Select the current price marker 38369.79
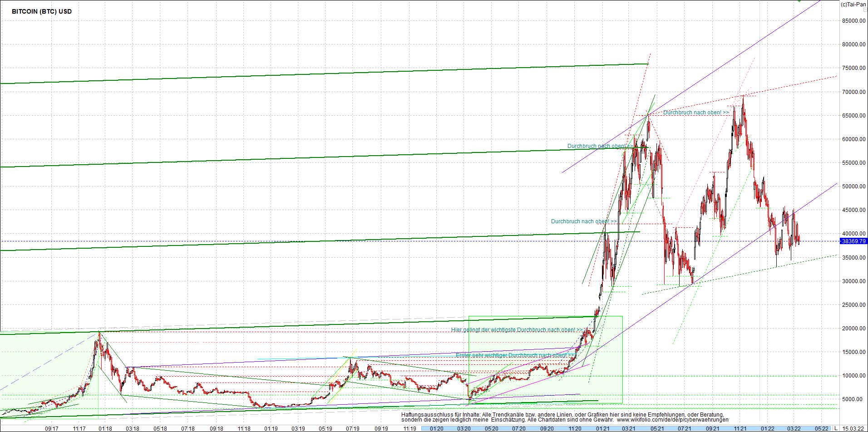Image resolution: width=868 pixels, height=432 pixels. click(x=853, y=241)
